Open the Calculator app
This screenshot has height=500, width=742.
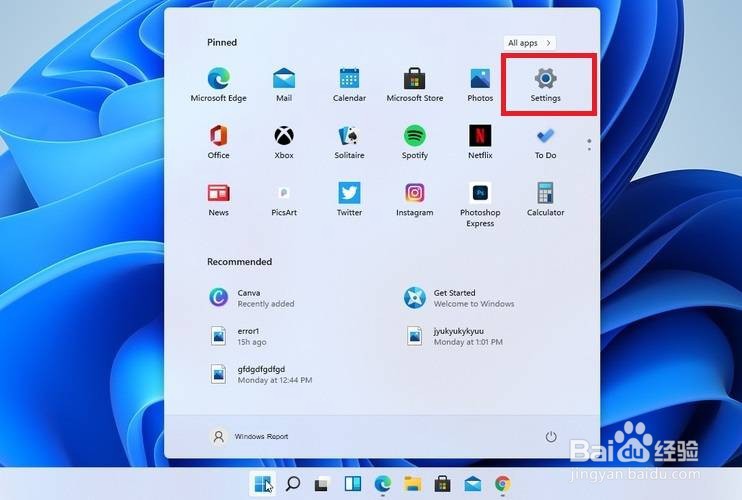coord(546,199)
